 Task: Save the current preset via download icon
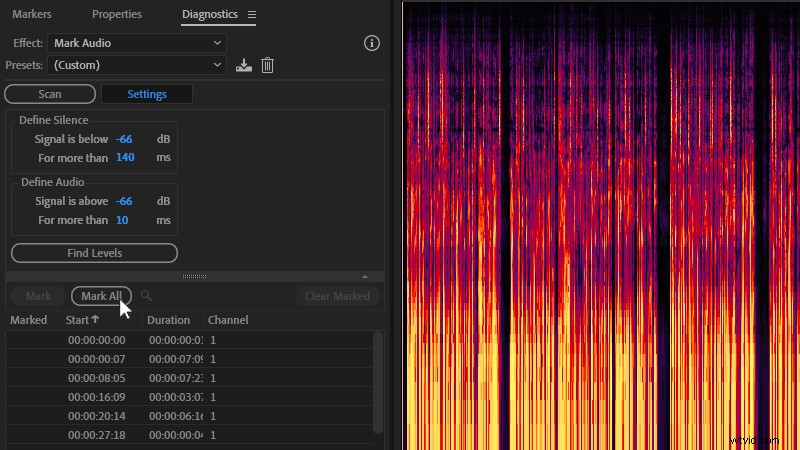coord(244,65)
